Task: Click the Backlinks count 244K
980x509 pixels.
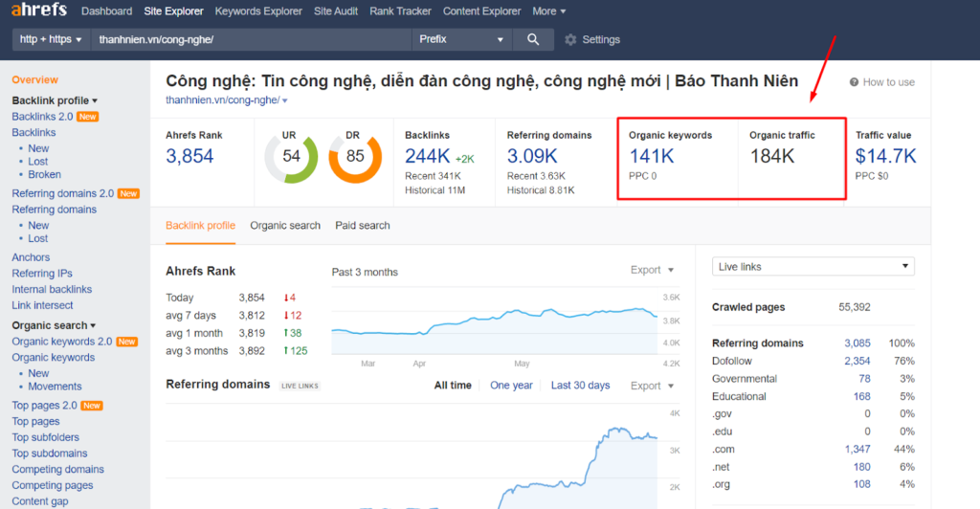Action: (x=428, y=156)
